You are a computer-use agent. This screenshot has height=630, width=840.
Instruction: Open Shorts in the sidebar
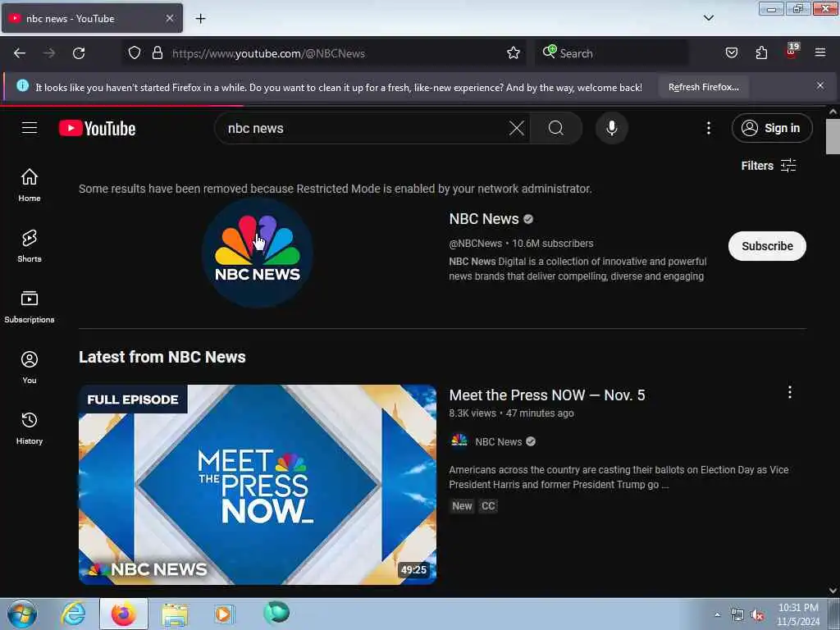pyautogui.click(x=30, y=246)
